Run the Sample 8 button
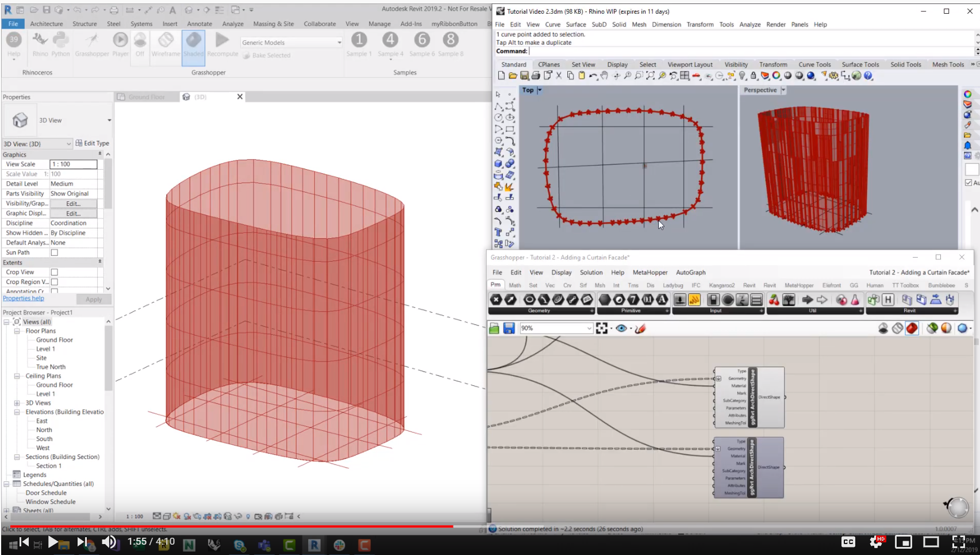Screen dimensions: 980x555 click(451, 45)
